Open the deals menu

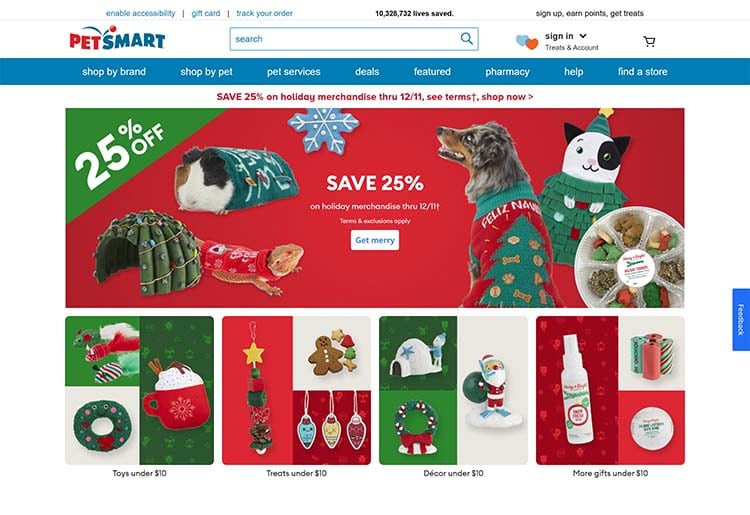[x=367, y=72]
